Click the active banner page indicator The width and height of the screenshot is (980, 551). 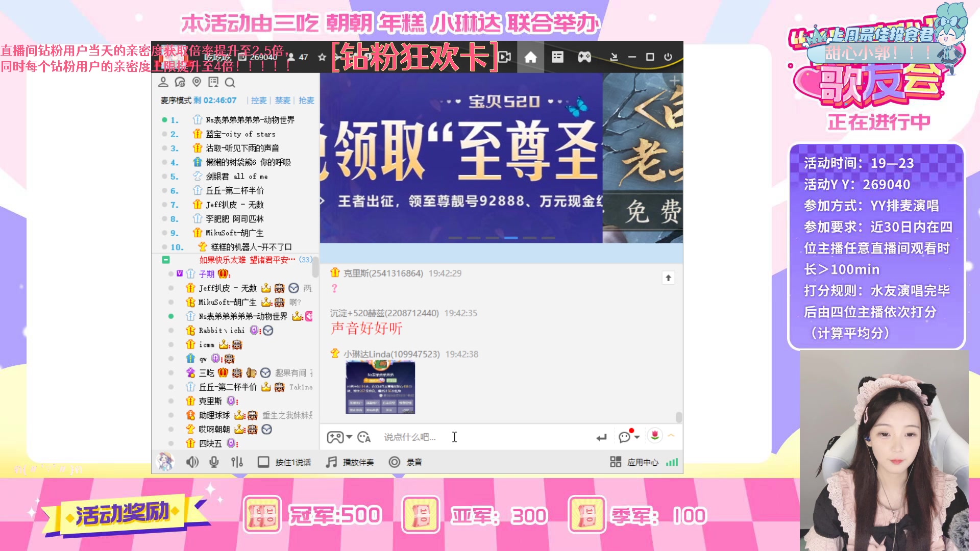(x=511, y=238)
